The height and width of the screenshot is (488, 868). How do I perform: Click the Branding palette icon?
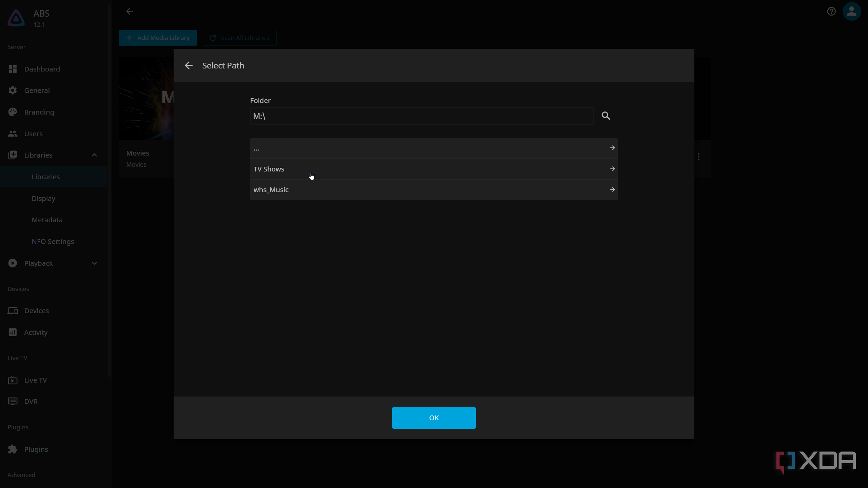pyautogui.click(x=13, y=112)
